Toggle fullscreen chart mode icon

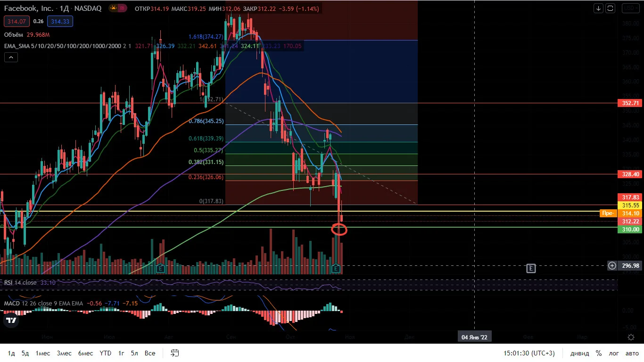[611, 8]
